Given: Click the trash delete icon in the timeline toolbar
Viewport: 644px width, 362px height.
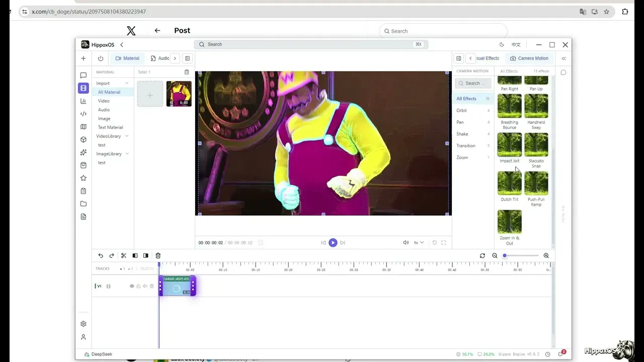Looking at the screenshot, I should [158, 255].
